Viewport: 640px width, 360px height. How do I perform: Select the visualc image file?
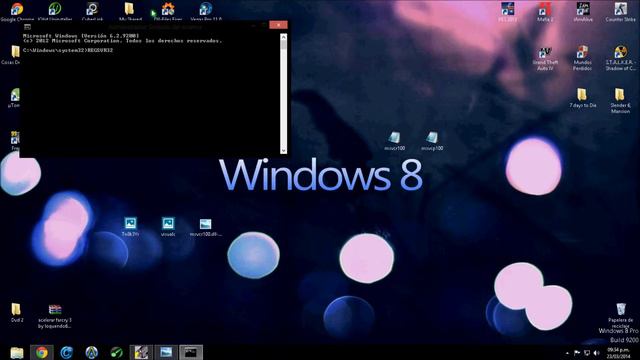168,227
